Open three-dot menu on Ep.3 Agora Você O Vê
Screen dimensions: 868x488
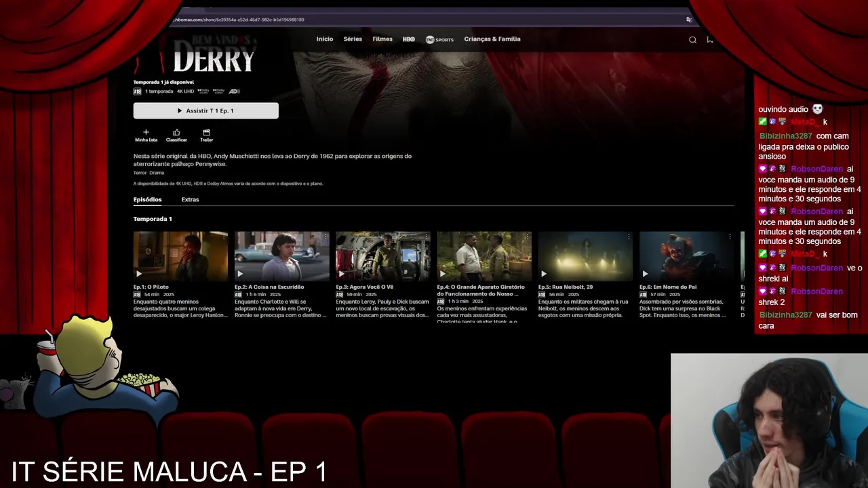point(426,237)
